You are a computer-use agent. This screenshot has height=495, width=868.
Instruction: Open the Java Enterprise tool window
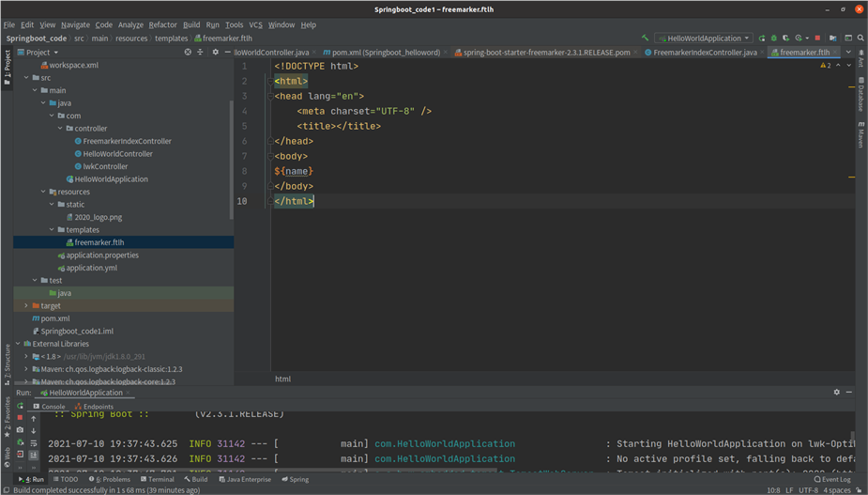click(245, 479)
